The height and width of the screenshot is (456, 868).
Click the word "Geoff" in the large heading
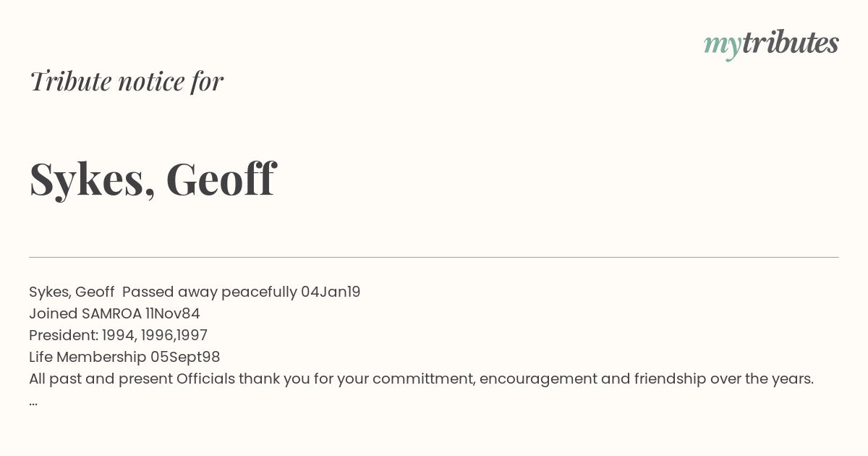[221, 178]
